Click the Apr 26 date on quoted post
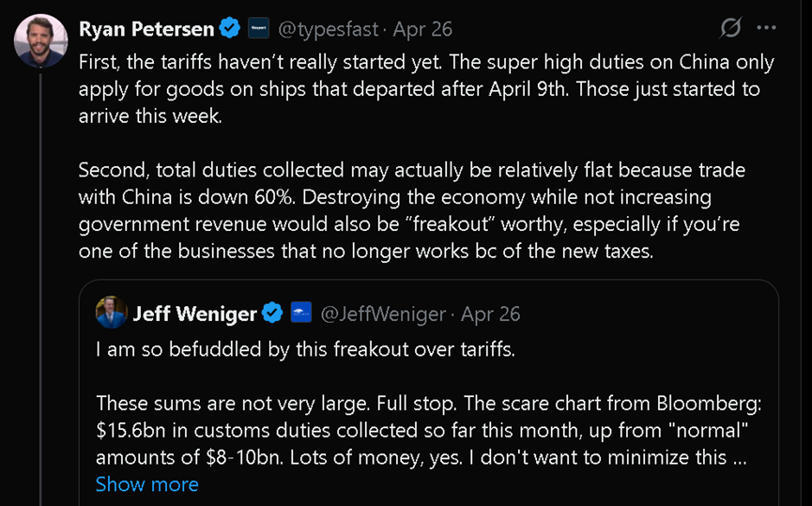The image size is (812, 506). [490, 314]
